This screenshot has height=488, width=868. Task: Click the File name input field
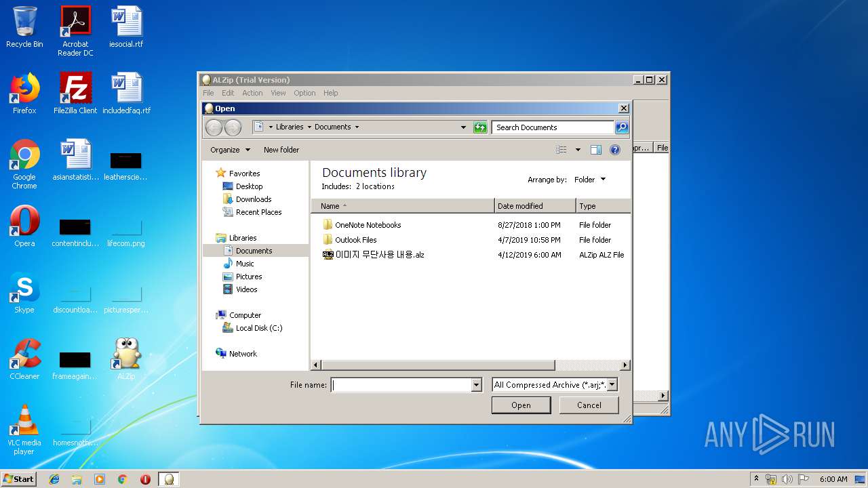[401, 385]
